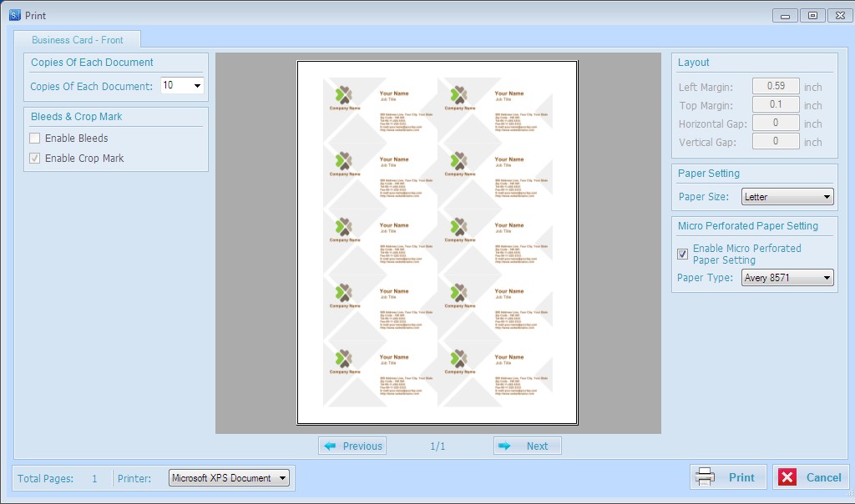Disable Micro Perforated Paper Setting checkbox

coord(683,254)
